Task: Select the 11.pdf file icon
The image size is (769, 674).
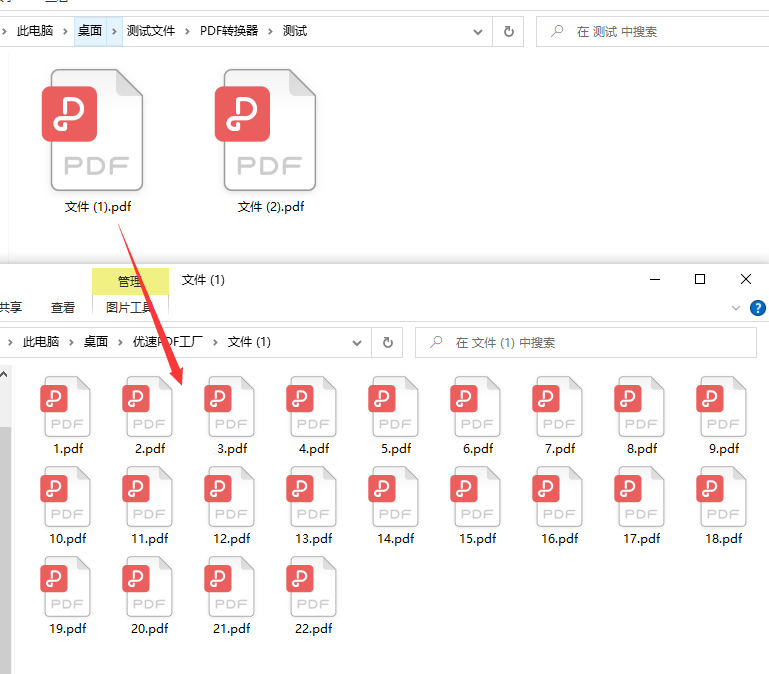Action: (148, 496)
